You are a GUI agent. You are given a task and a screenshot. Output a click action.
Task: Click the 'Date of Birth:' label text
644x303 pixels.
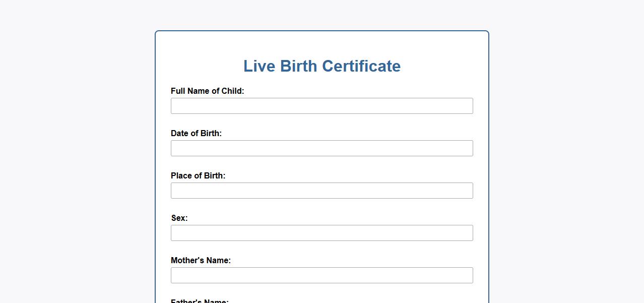[x=196, y=134]
